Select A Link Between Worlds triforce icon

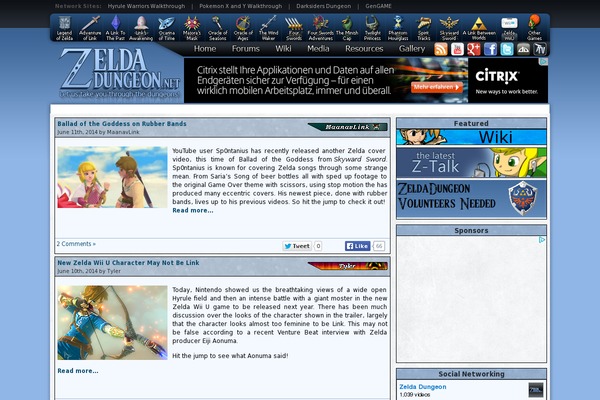[x=479, y=28]
